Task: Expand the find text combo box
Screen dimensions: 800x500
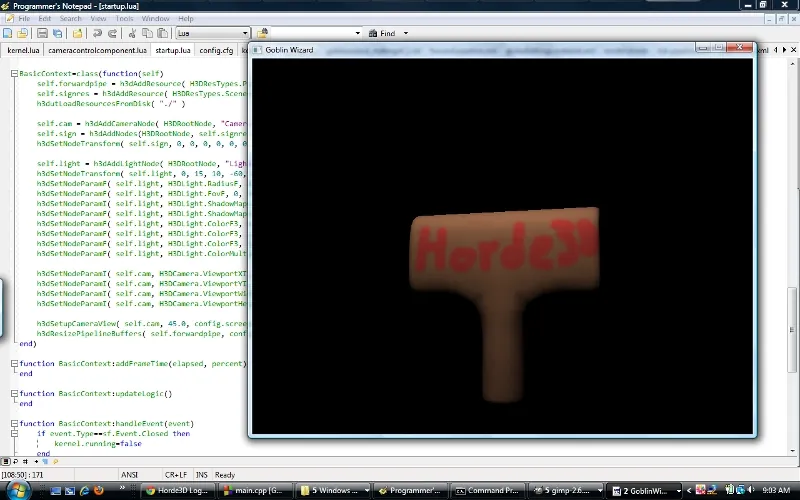Action: pos(357,33)
